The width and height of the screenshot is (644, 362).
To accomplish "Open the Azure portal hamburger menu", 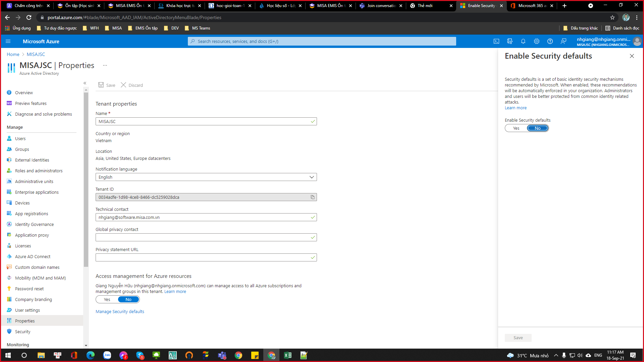I will [8, 41].
